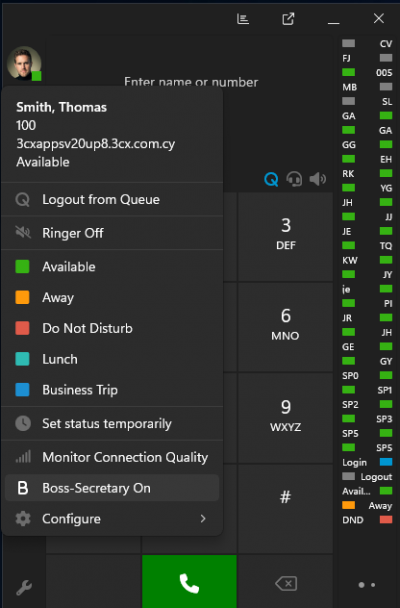Click the PI extension indicator
This screenshot has width=400, height=608.
click(x=367, y=303)
